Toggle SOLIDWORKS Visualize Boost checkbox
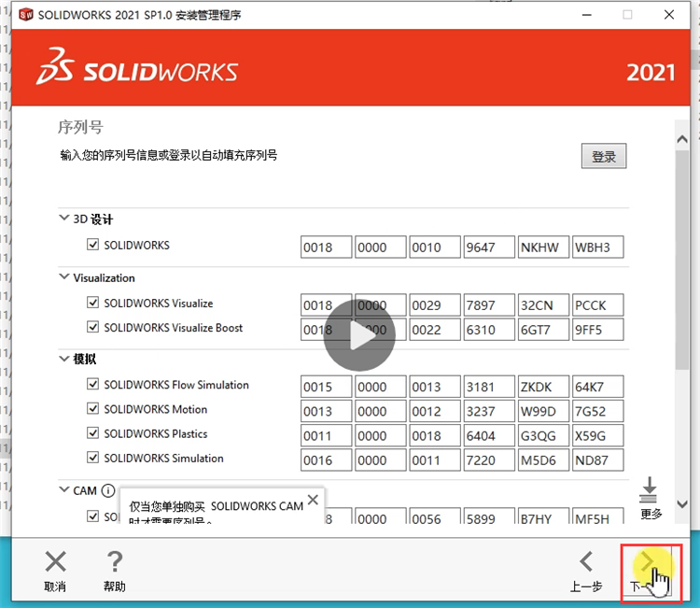This screenshot has height=608, width=700. tap(92, 328)
